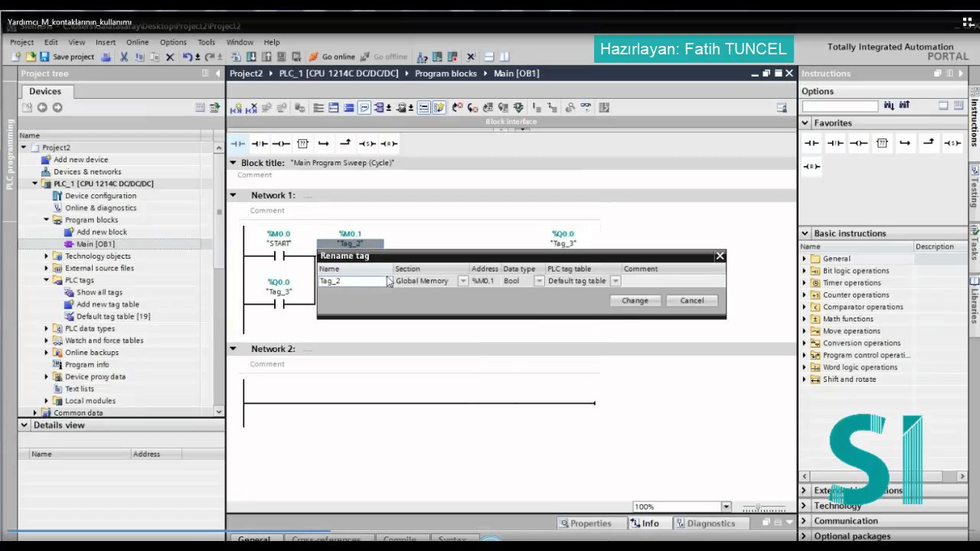Insert a set coil from editor toolbar

pos(367,143)
